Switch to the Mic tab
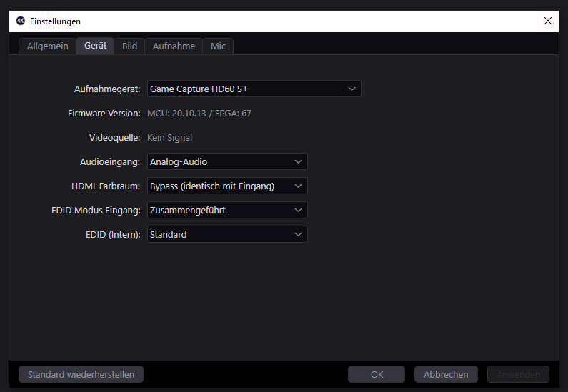Screen dimensions: 568x392 pyautogui.click(x=218, y=46)
